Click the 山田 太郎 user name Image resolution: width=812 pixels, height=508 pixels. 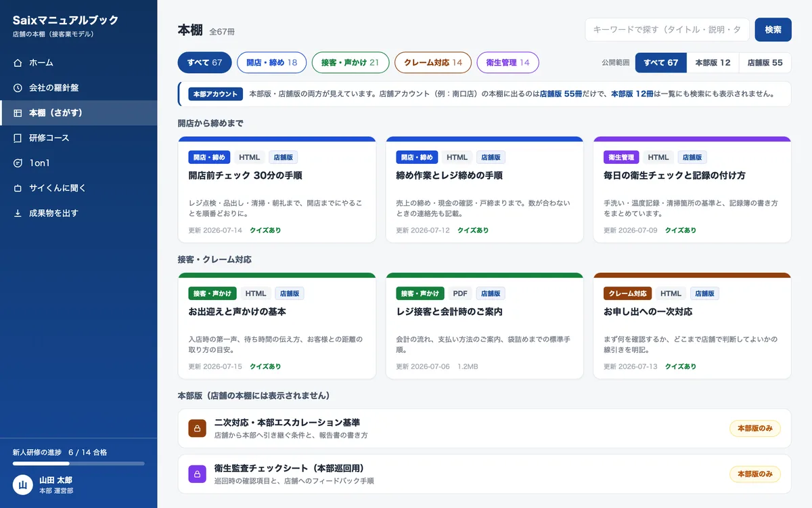point(55,480)
